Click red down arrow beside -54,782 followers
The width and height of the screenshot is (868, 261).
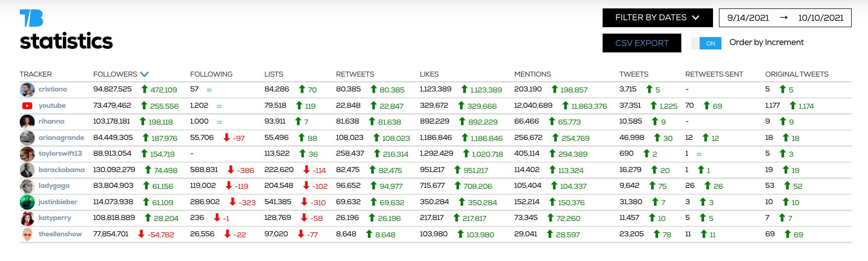click(141, 234)
